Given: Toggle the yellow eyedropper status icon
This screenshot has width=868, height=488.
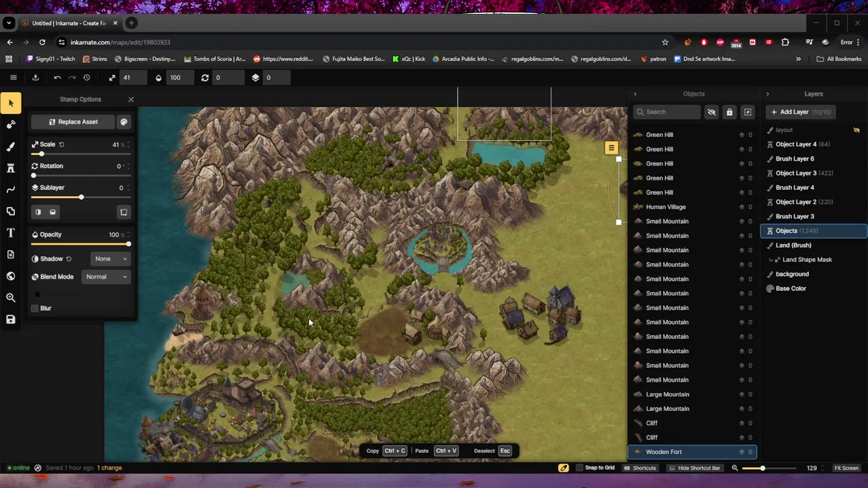Looking at the screenshot, I should [x=564, y=468].
